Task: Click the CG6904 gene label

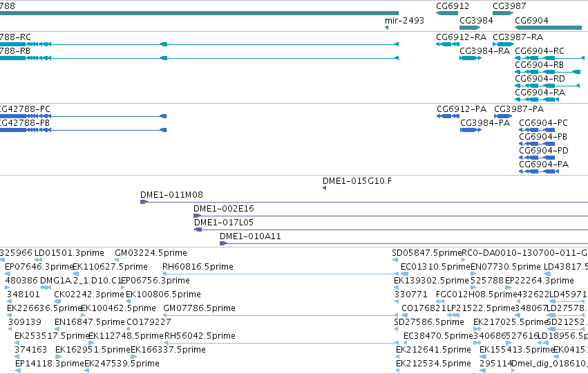Action: pos(531,21)
